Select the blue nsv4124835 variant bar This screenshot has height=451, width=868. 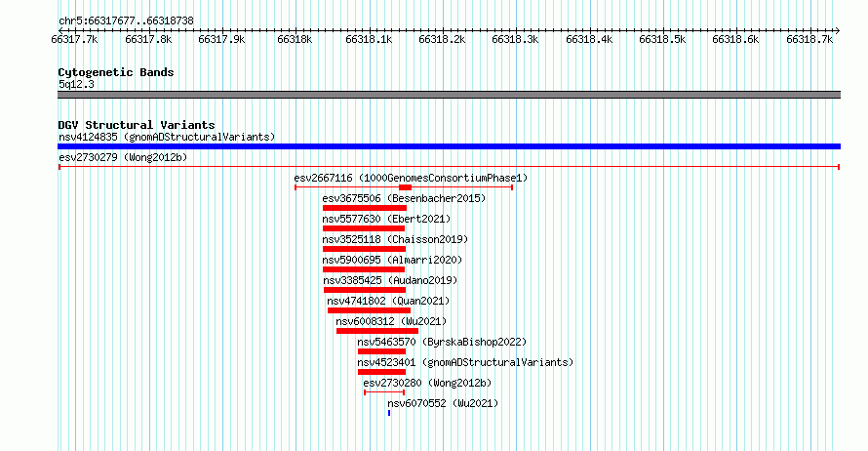coord(449,146)
